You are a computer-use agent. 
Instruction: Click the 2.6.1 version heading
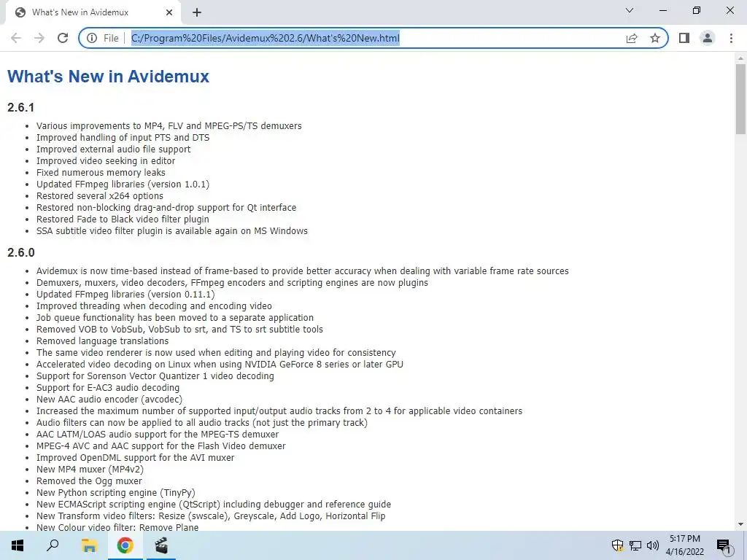(20, 107)
